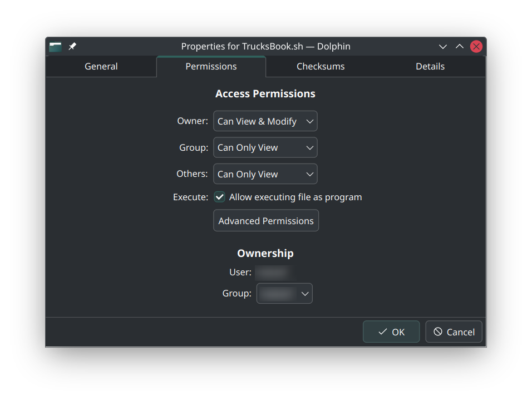Minimize the Properties dialog
Image resolution: width=532 pixels, height=401 pixels.
pos(443,47)
